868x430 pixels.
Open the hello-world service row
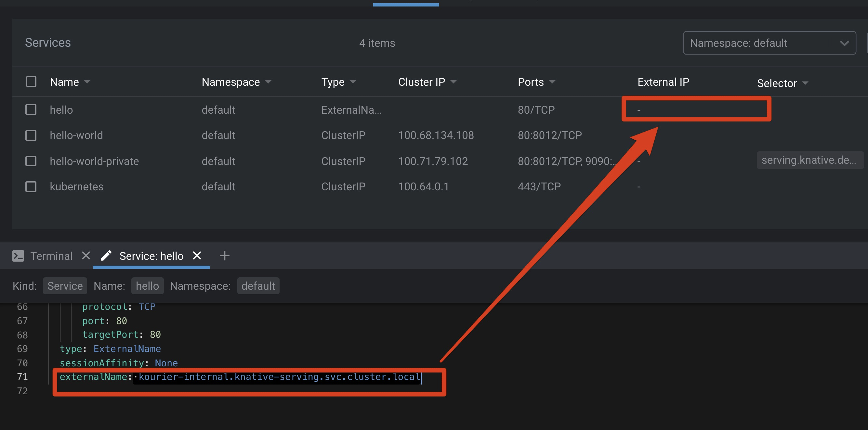point(440,135)
